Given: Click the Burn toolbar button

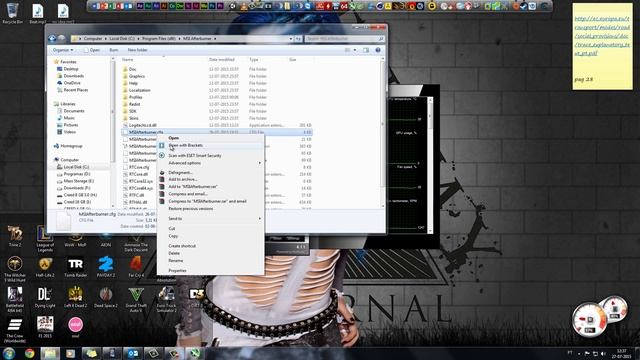Looking at the screenshot, I should 114,50.
